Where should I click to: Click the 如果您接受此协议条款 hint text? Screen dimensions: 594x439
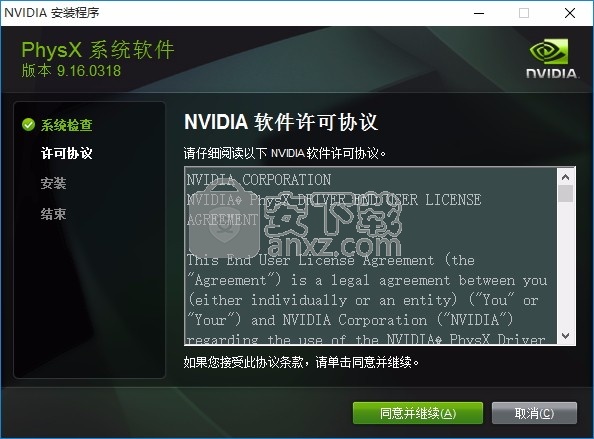302,362
